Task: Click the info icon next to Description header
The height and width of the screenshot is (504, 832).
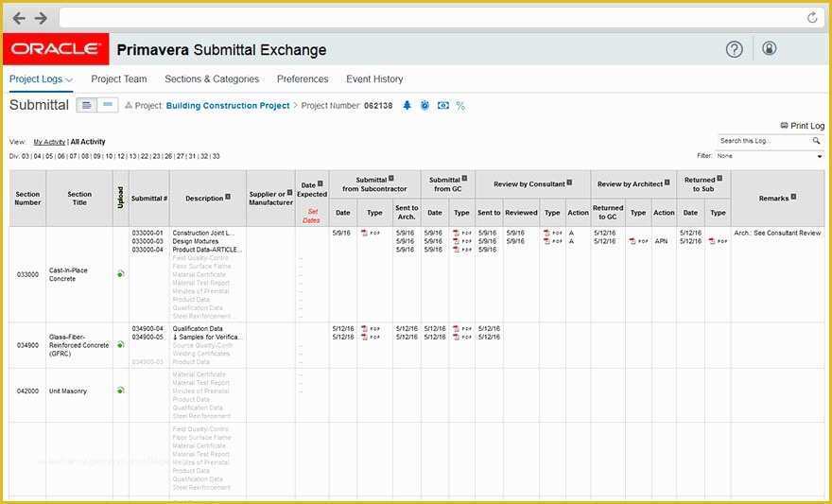Action: (228, 197)
